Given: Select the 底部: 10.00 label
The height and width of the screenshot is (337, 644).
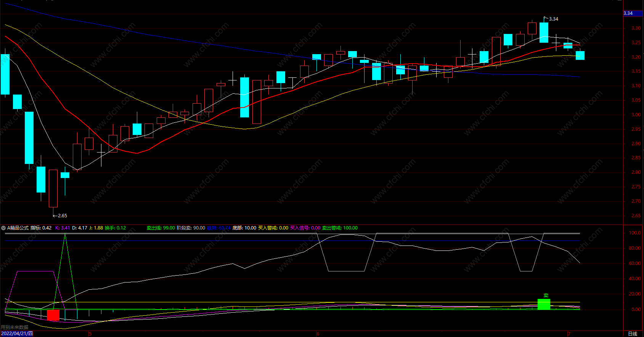Looking at the screenshot, I should pos(244,228).
